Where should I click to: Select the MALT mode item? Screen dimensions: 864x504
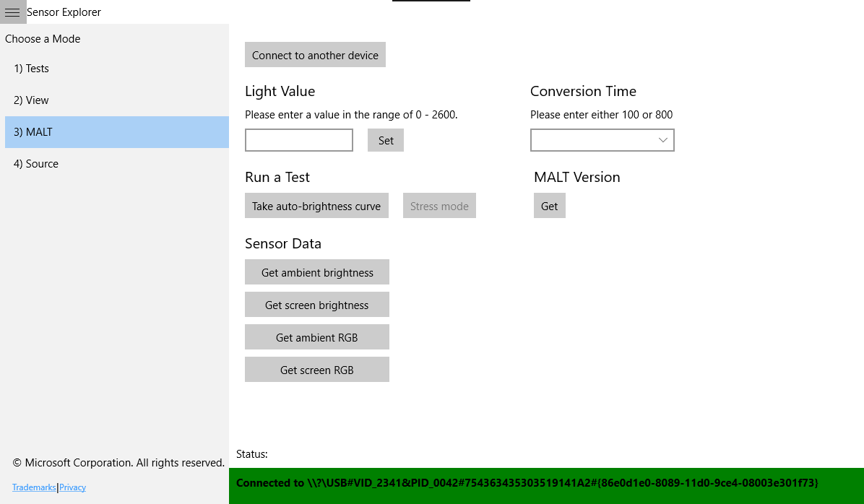(x=116, y=132)
